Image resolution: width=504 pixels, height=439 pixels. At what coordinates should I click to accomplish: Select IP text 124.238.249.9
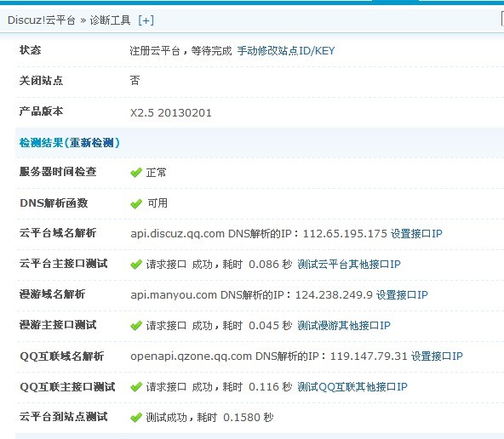click(x=334, y=295)
